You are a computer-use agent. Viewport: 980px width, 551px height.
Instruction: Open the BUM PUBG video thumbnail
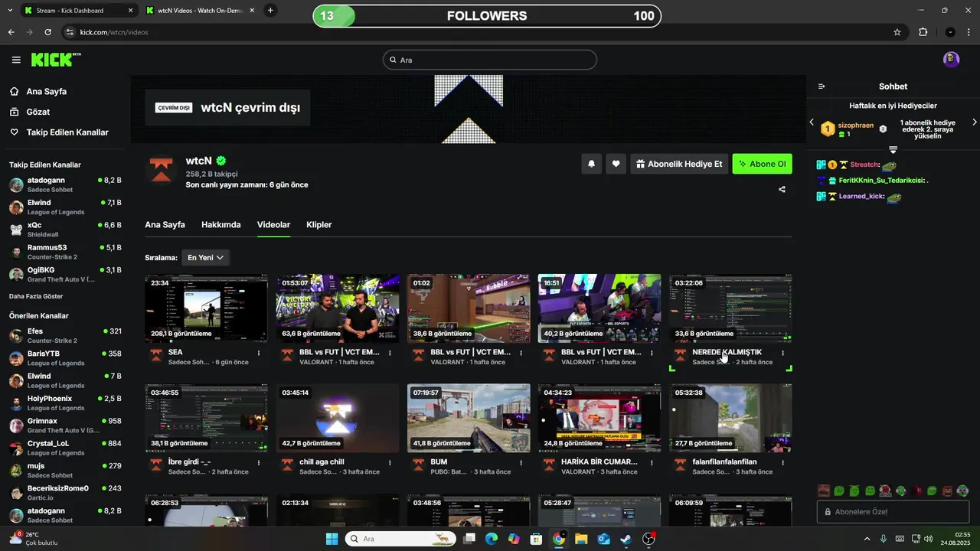coord(469,418)
